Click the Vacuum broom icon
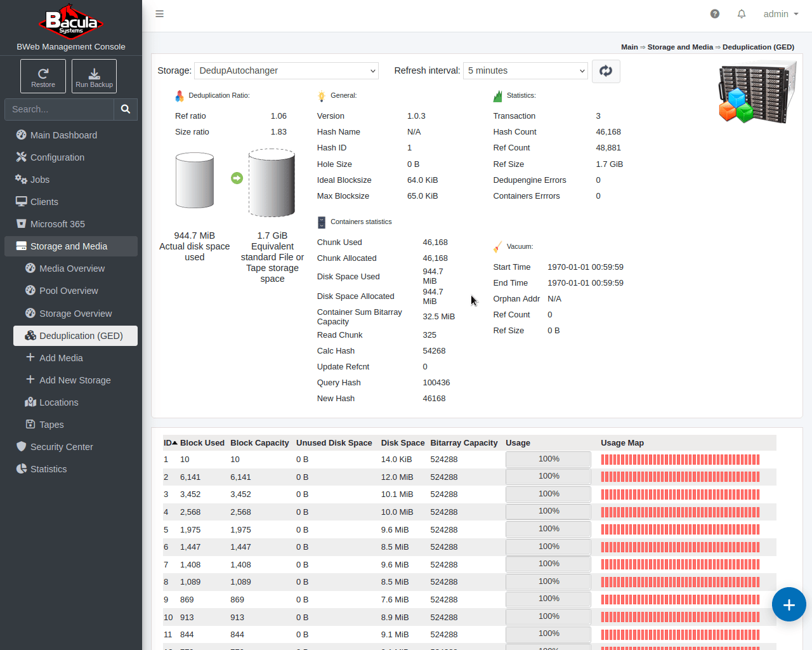 point(497,247)
